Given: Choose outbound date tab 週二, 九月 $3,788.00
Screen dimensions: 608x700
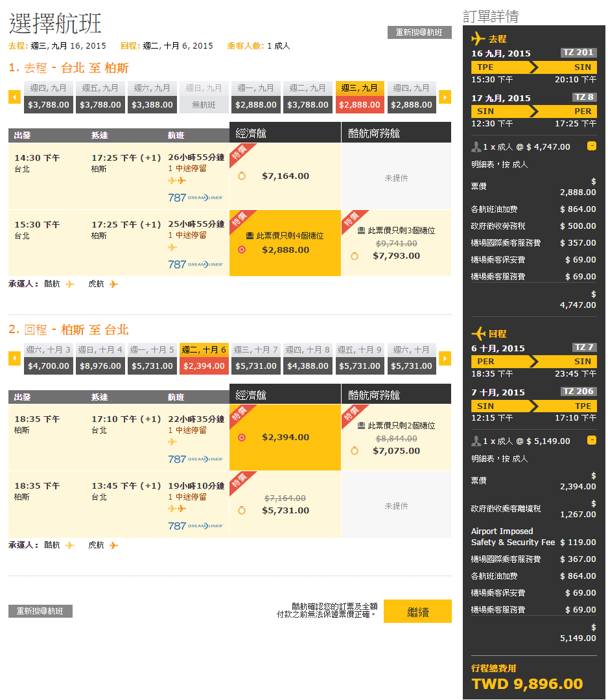Looking at the screenshot, I should (x=308, y=97).
